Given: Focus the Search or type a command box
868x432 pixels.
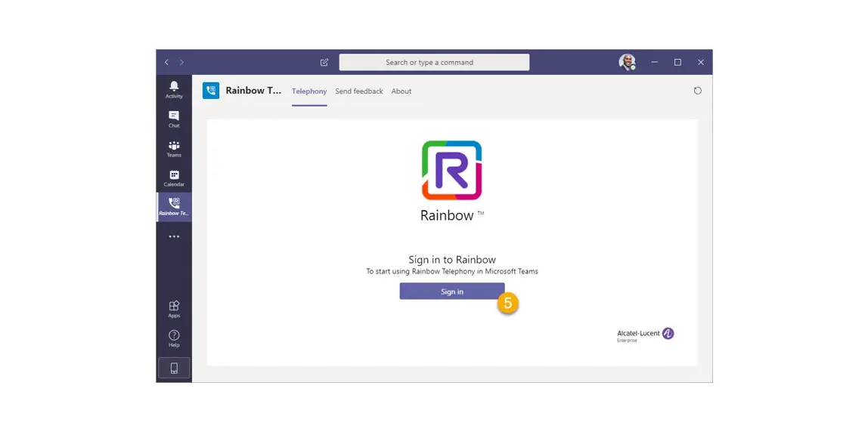Looking at the screenshot, I should [x=434, y=63].
